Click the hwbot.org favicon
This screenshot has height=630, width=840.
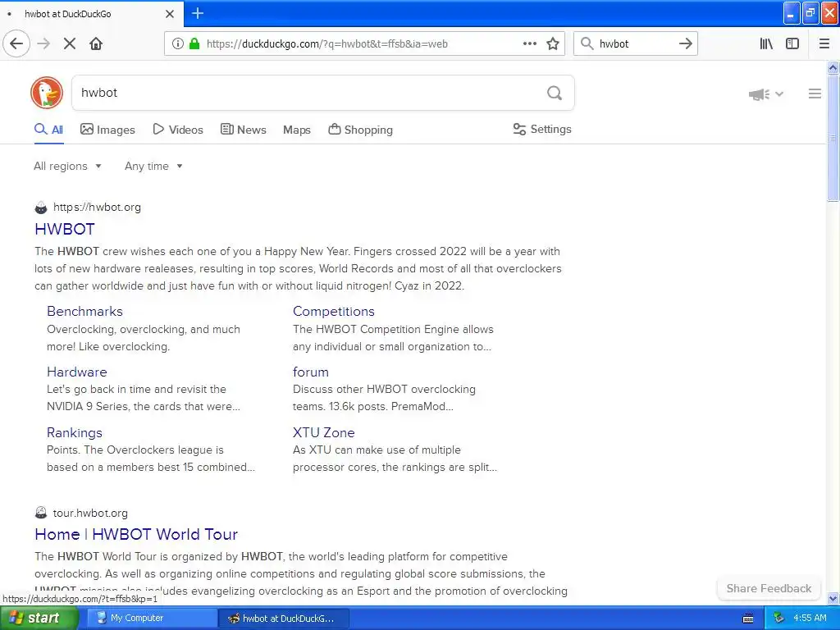click(41, 208)
